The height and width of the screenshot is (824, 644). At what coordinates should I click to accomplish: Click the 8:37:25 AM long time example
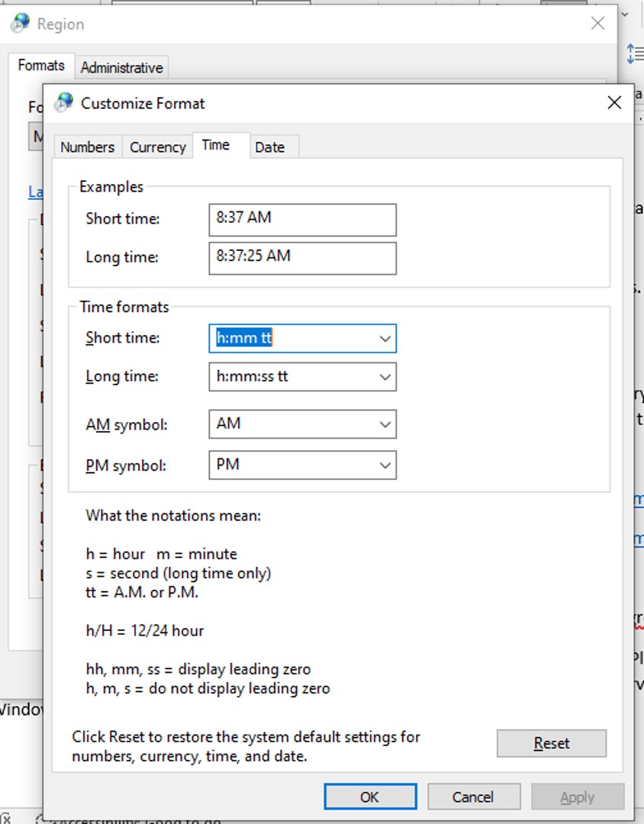[302, 258]
